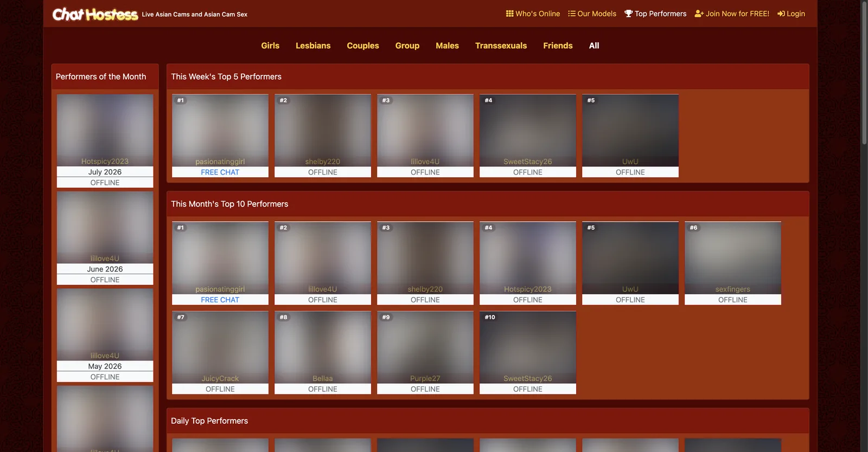Click This Week's Top 5 Performers heading
Viewport: 868px width, 452px height.
[226, 76]
